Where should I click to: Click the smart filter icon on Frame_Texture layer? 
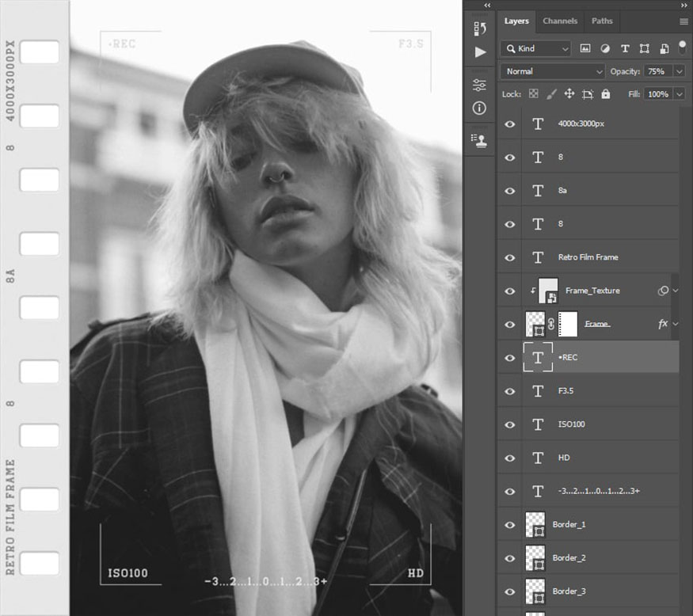pyautogui.click(x=663, y=291)
